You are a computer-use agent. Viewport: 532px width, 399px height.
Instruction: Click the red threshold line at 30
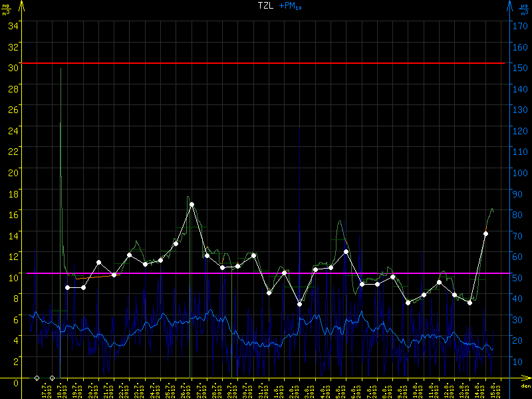[x=266, y=63]
